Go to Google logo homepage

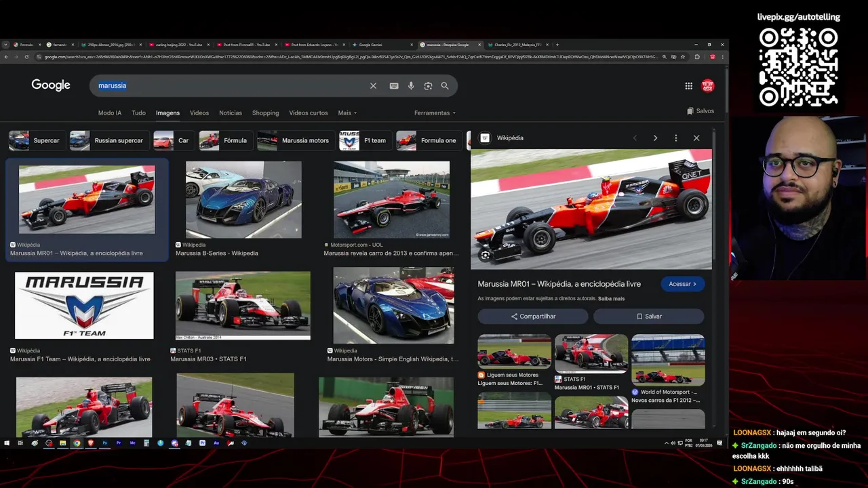pos(51,85)
